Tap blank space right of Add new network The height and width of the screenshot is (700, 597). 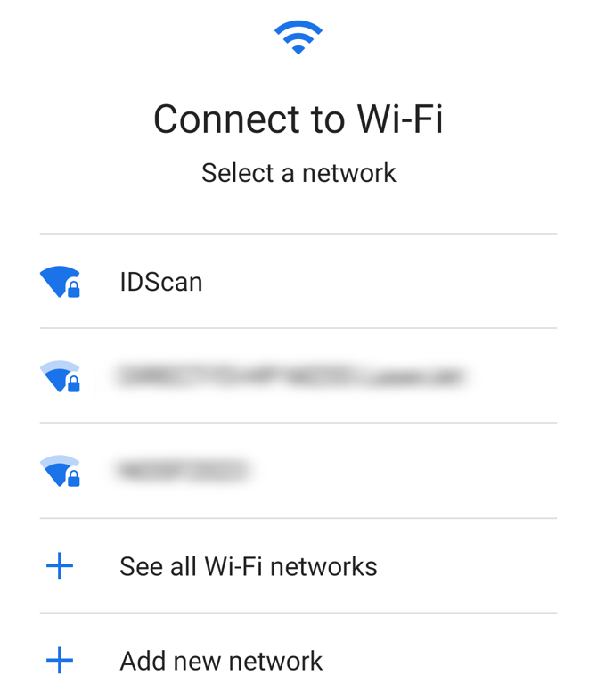440,661
